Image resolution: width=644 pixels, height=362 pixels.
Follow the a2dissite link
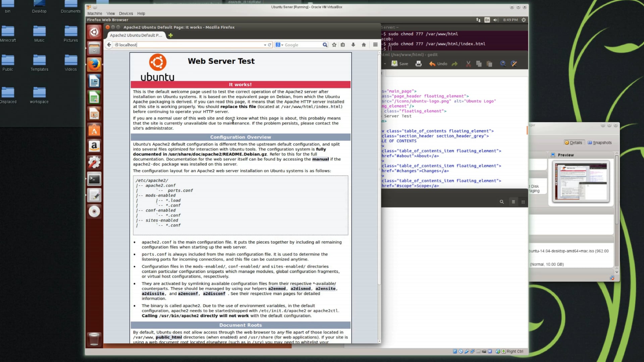(x=153, y=294)
